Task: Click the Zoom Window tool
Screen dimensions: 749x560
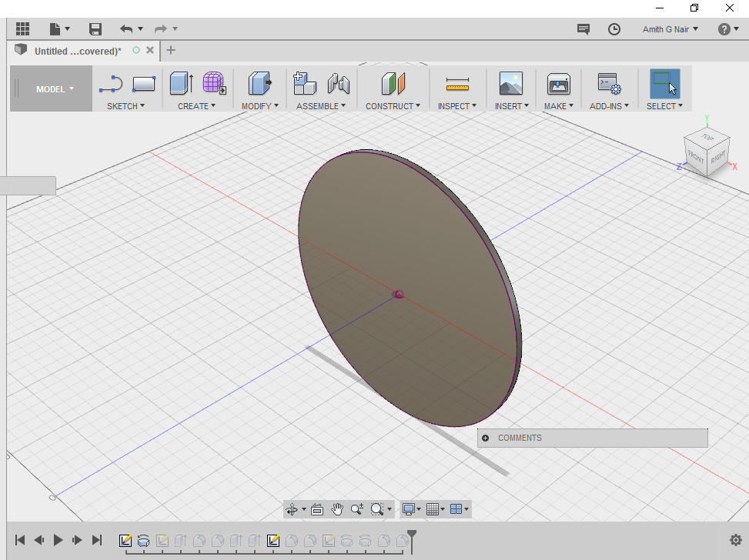Action: 377,509
